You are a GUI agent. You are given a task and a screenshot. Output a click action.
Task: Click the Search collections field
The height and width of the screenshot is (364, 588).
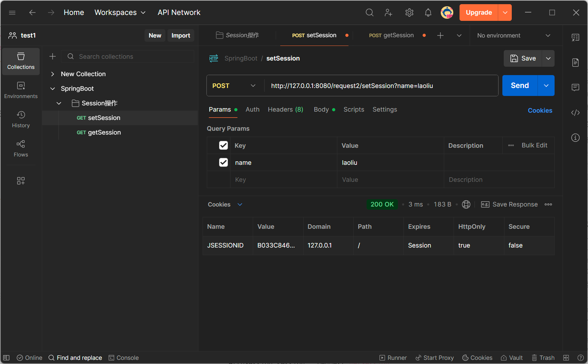pos(128,56)
